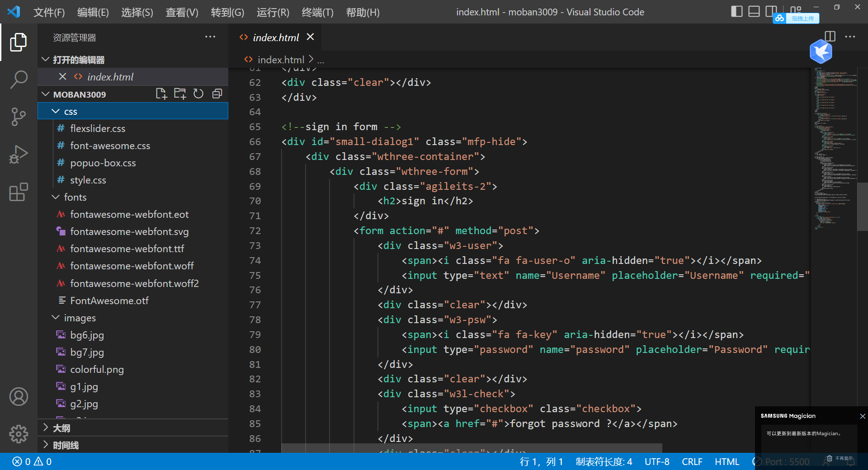Toggle the secondary side bar
868x470 pixels.
(771, 11)
